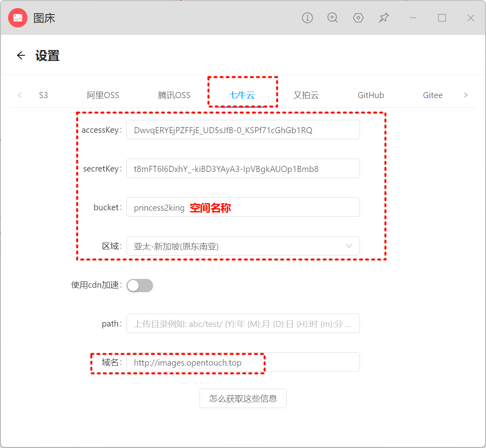Image resolution: width=486 pixels, height=448 pixels.
Task: Show previous tabs with the left chevron
Action: pyautogui.click(x=20, y=95)
